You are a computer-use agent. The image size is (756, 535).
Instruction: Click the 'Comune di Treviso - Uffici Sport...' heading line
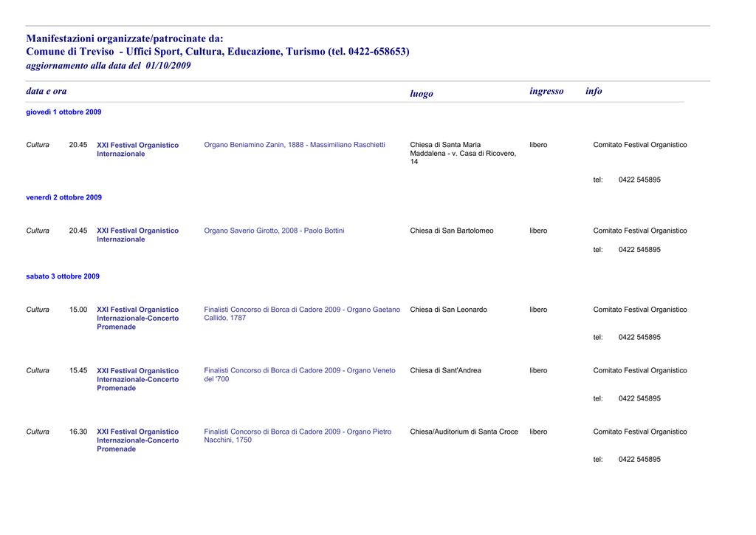(218, 52)
